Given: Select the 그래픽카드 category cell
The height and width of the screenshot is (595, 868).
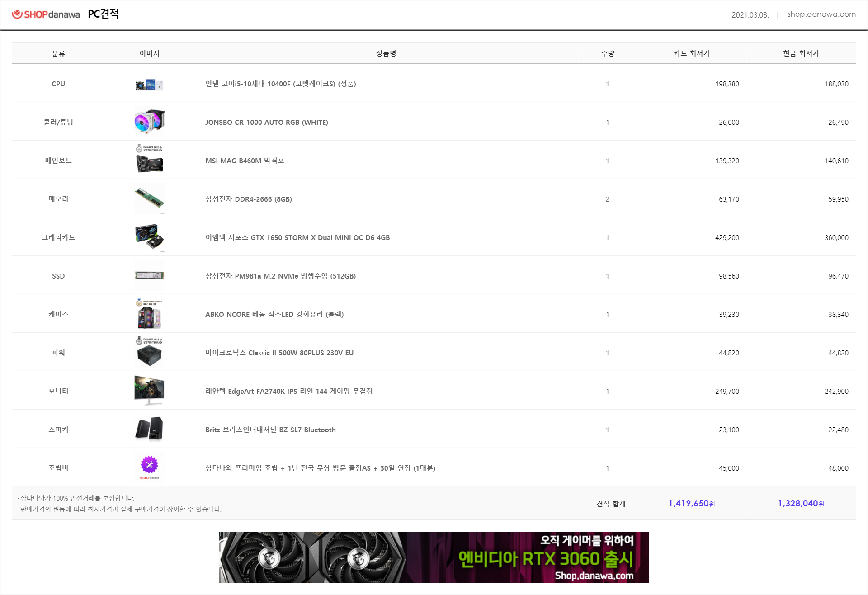Looking at the screenshot, I should (x=58, y=238).
